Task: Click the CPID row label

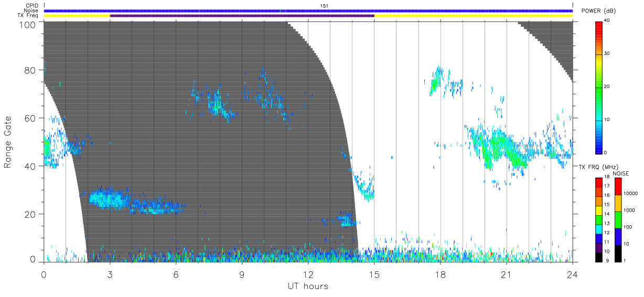Action: [33, 6]
